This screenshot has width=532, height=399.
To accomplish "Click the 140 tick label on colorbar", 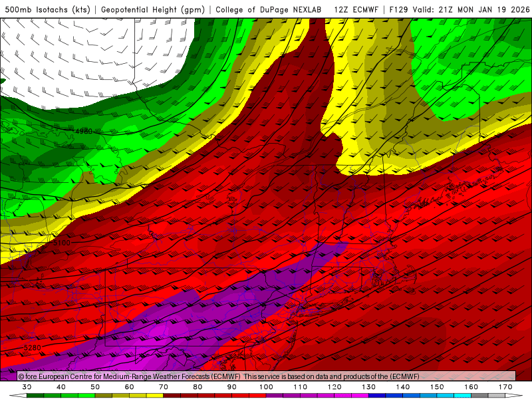I will coord(403,387).
